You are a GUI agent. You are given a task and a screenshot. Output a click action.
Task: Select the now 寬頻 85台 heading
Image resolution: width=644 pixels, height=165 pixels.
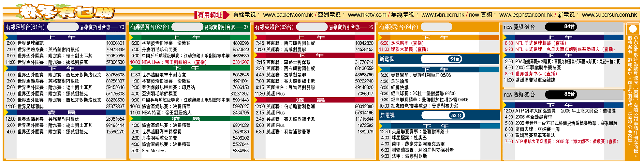519,95
